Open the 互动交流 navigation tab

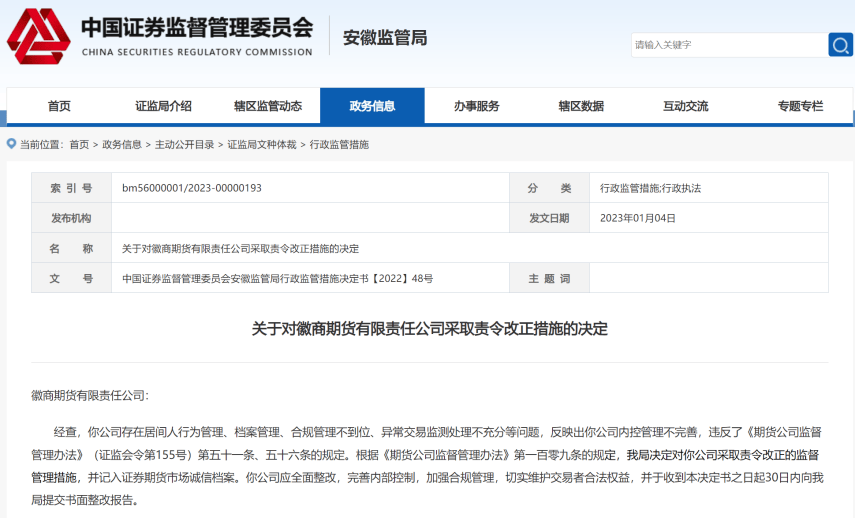(685, 106)
